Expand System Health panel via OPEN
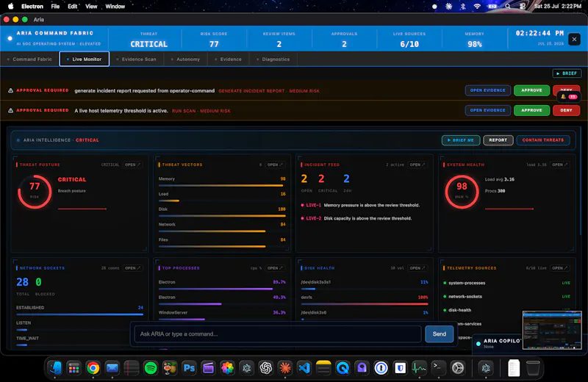 coord(559,165)
